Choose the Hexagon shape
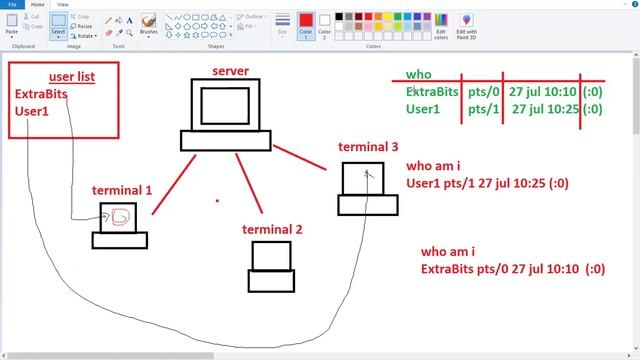This screenshot has width=640, height=360. click(x=196, y=26)
